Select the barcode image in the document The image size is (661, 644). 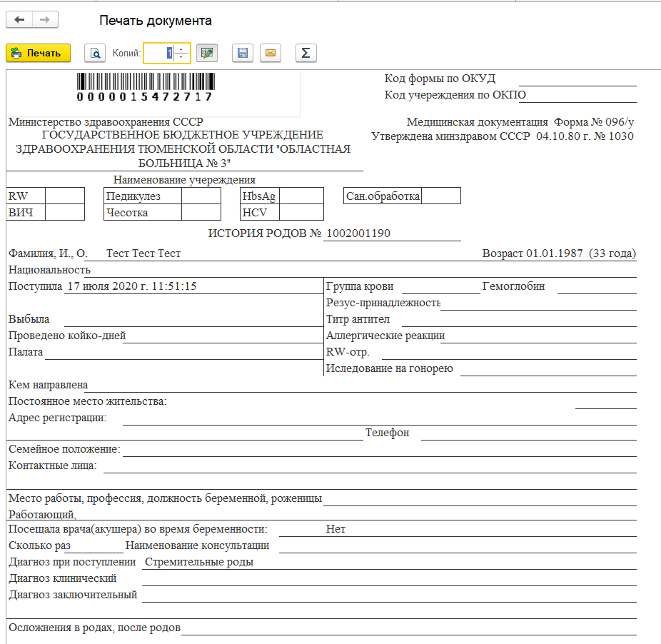click(144, 87)
